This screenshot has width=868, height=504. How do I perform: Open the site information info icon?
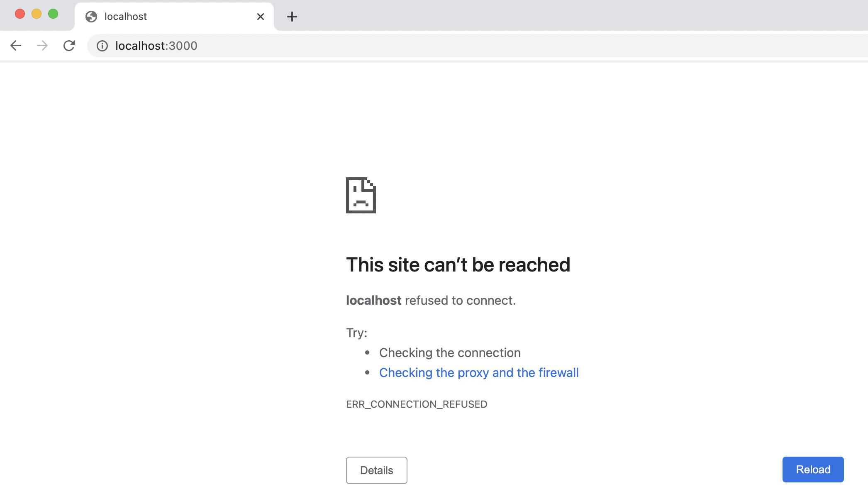coord(102,46)
